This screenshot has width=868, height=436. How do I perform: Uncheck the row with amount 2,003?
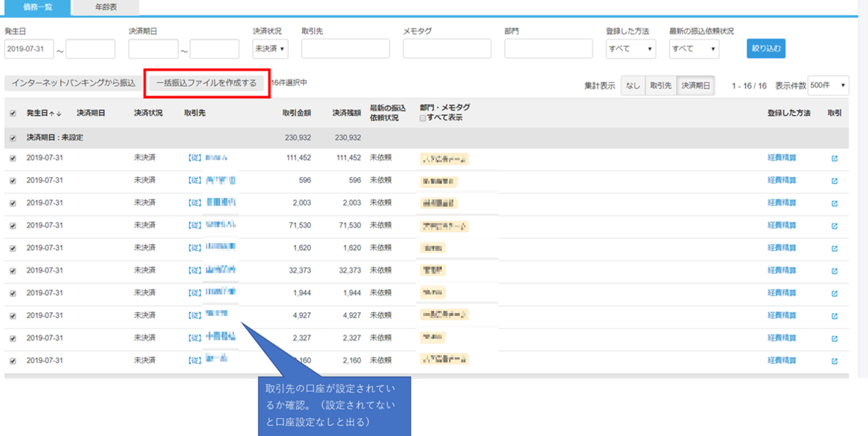click(x=12, y=202)
